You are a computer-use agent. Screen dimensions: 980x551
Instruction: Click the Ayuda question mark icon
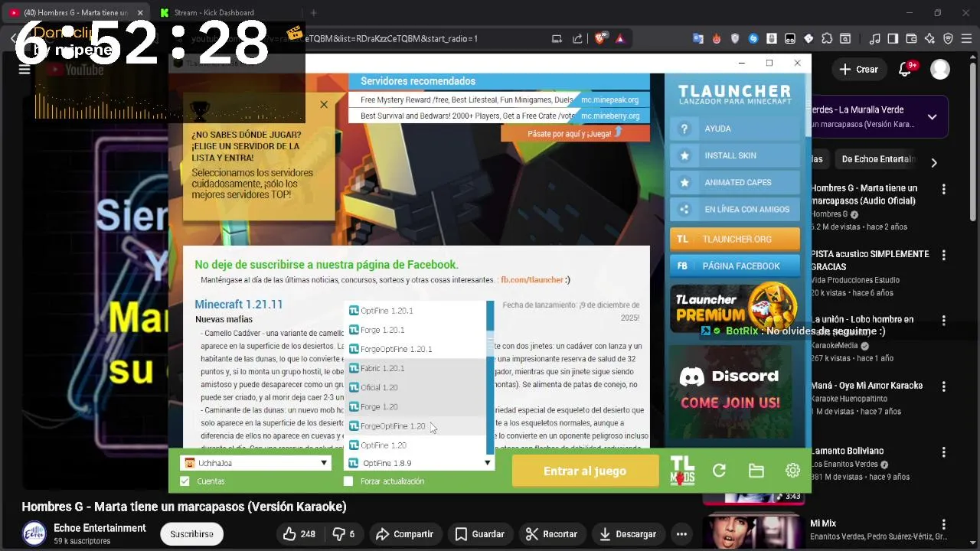tap(684, 129)
